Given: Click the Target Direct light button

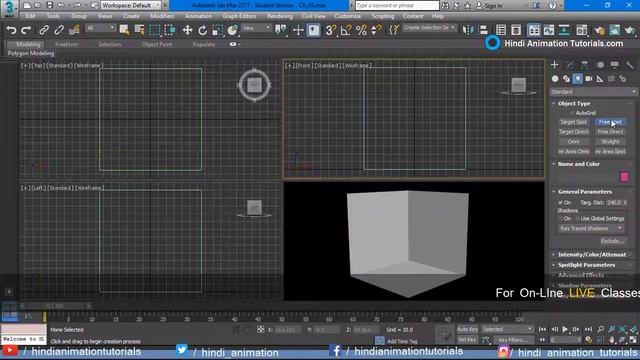Looking at the screenshot, I should [573, 132].
